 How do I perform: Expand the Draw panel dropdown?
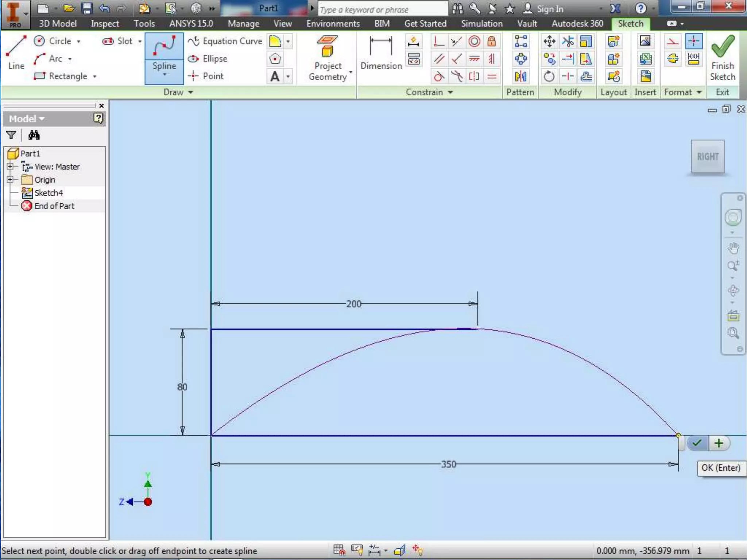(x=190, y=93)
